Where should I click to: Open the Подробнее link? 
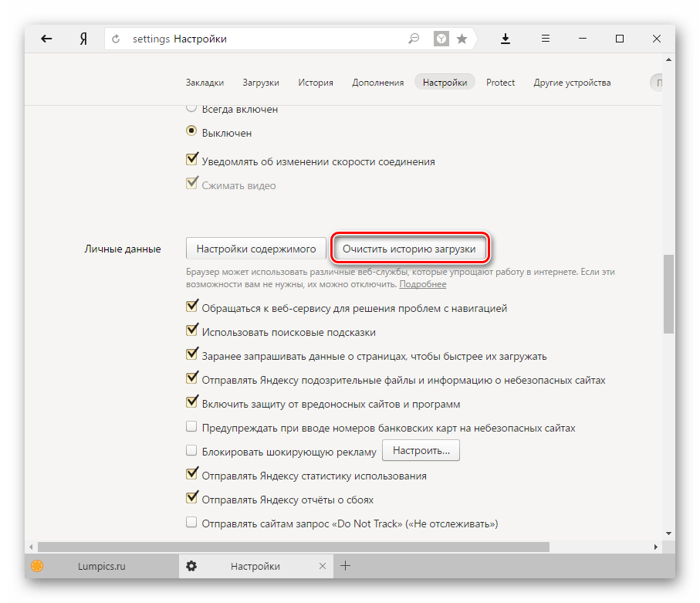[x=423, y=285]
